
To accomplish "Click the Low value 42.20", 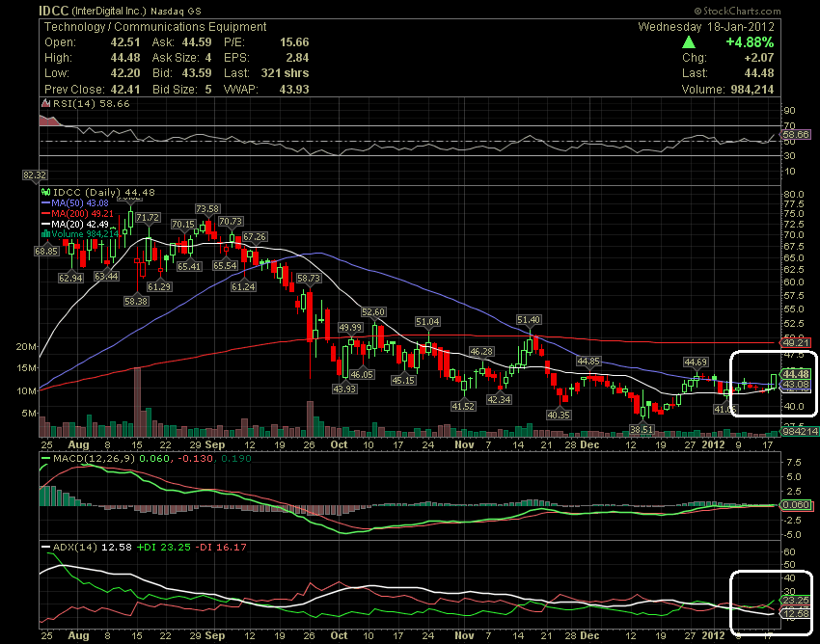I will pyautogui.click(x=125, y=73).
